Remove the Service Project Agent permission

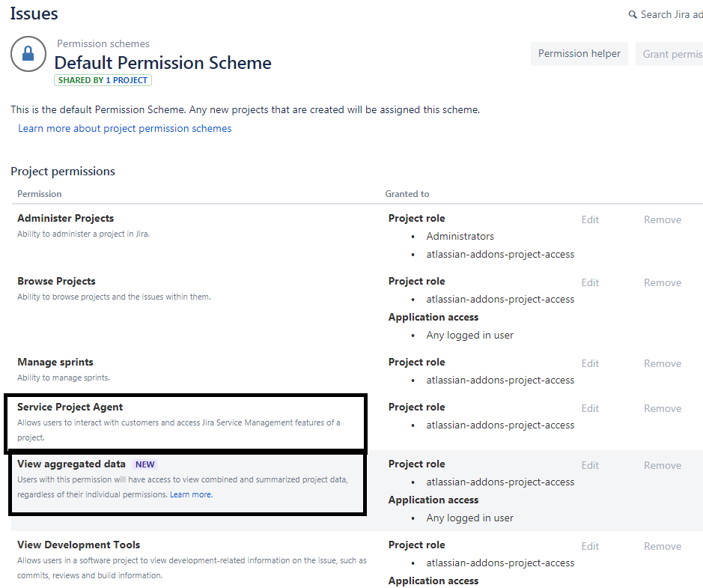pyautogui.click(x=663, y=408)
